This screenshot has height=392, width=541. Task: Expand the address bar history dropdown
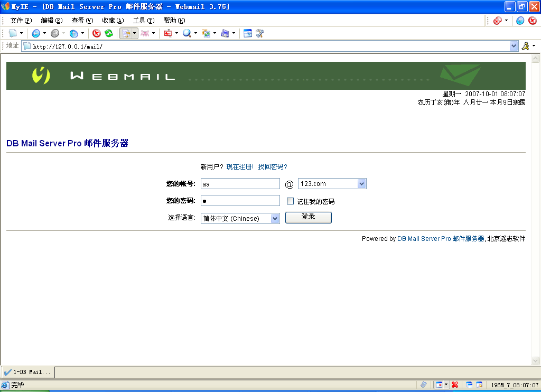(514, 46)
